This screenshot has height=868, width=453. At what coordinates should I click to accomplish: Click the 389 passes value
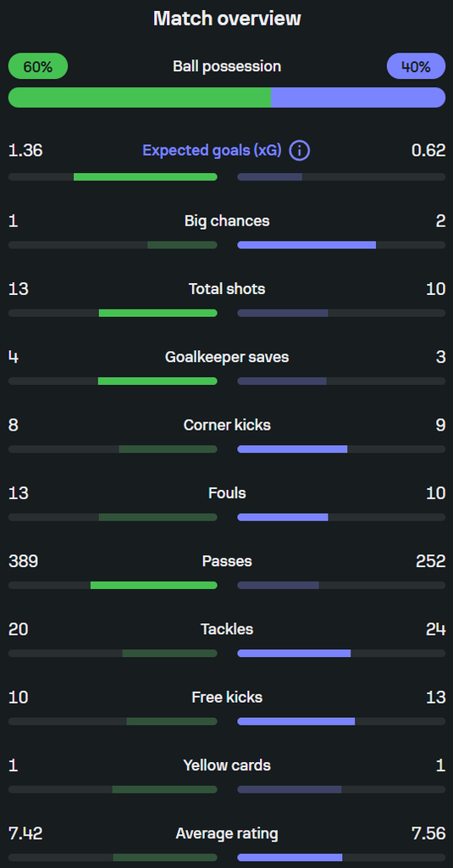click(23, 561)
